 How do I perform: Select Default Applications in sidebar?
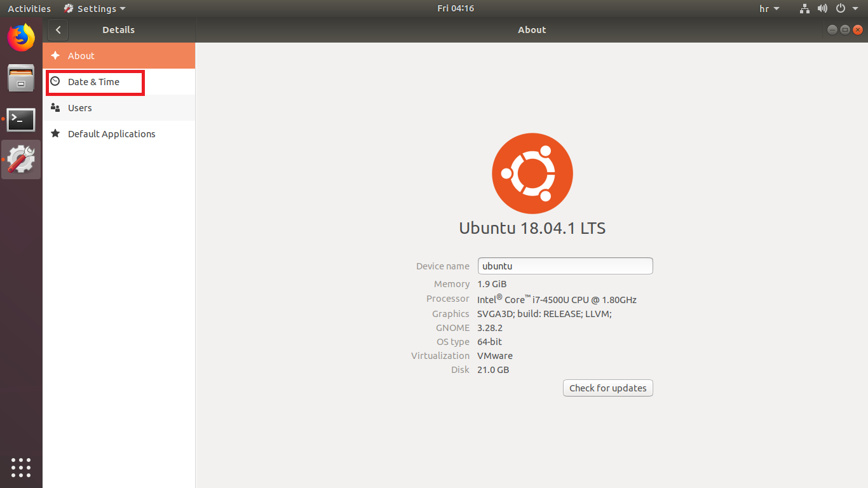[119, 134]
